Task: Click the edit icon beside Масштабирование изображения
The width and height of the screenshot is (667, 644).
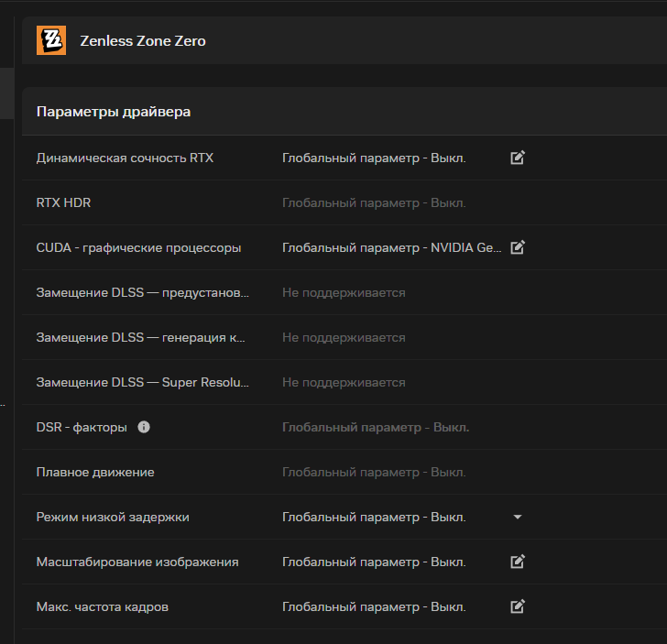Action: pyautogui.click(x=518, y=562)
